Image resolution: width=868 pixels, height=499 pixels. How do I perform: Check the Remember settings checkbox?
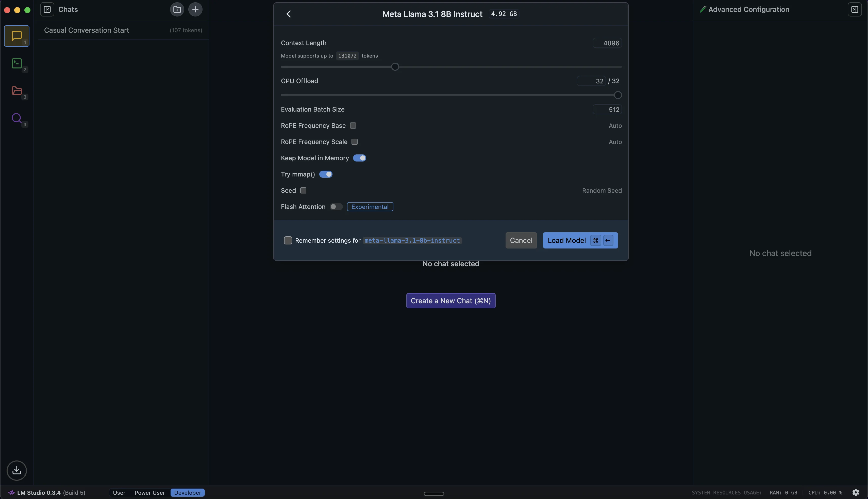[x=288, y=241]
